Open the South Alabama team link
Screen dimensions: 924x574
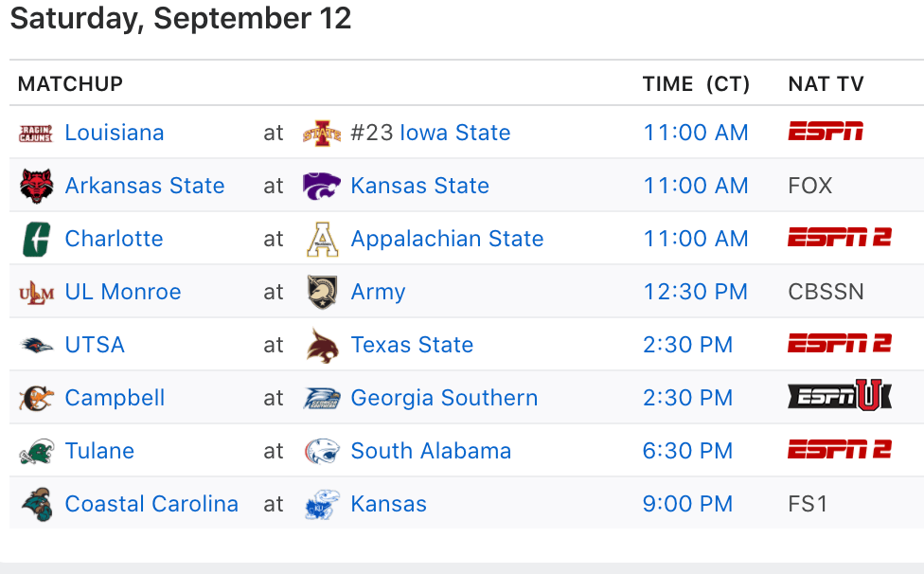pos(431,451)
